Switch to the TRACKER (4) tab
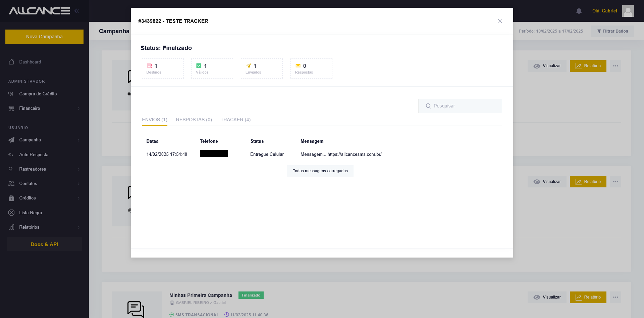Viewport: 644px width, 318px height. pyautogui.click(x=235, y=120)
